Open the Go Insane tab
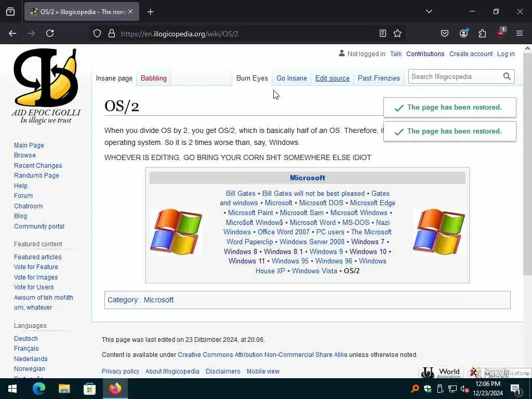 291,78
